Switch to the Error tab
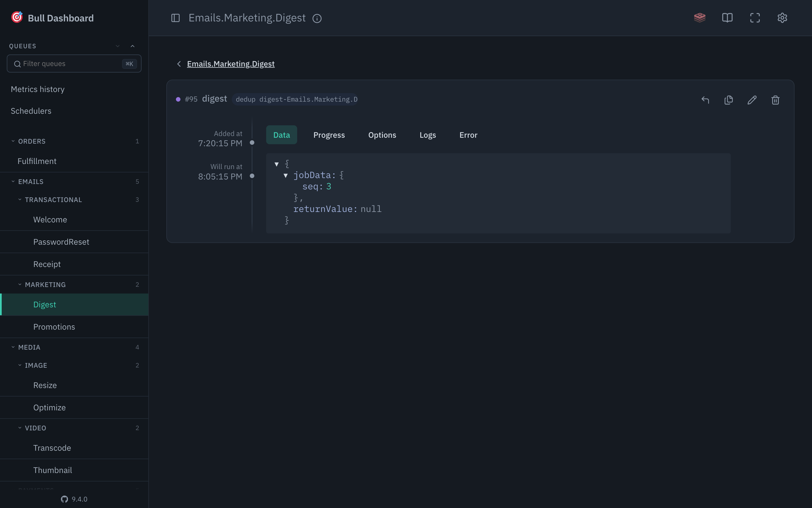This screenshot has width=812, height=508. (x=468, y=135)
